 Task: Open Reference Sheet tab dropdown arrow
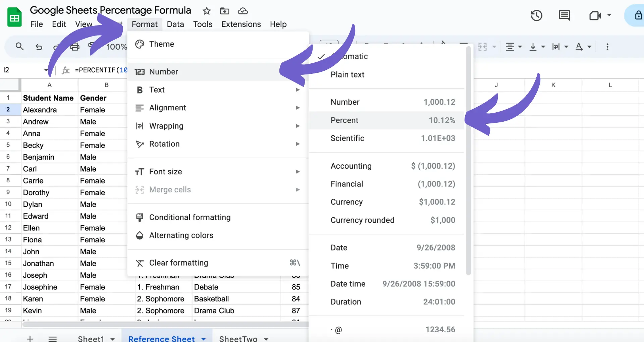tap(204, 339)
